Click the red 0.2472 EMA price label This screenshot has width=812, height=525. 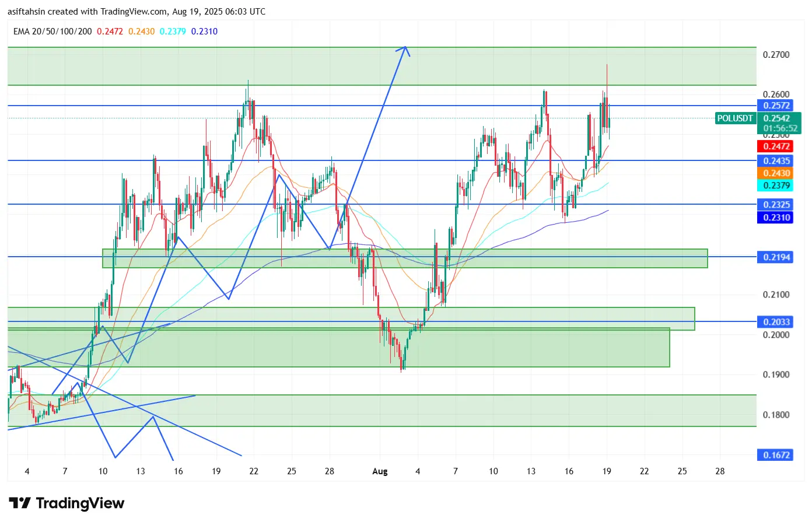point(775,146)
